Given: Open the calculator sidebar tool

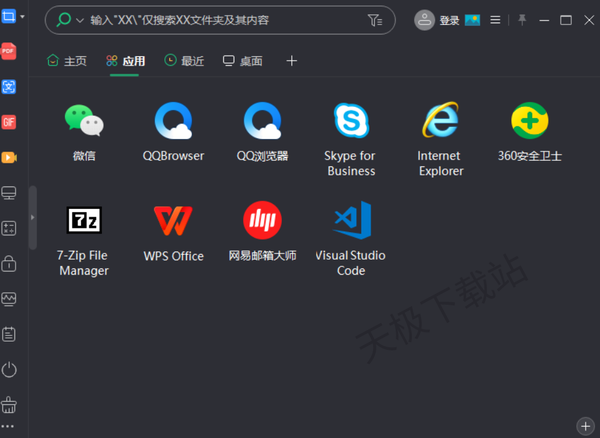Looking at the screenshot, I should click(8, 228).
